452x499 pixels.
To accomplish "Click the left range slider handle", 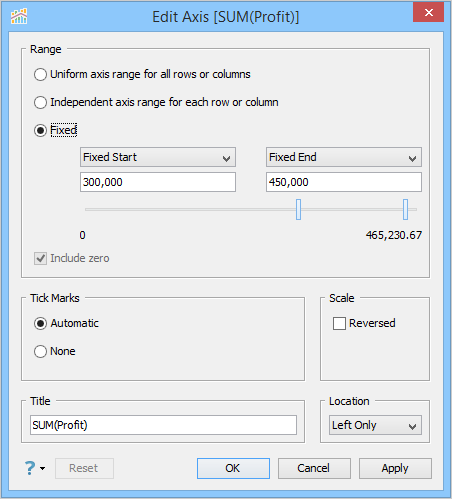I will [x=298, y=209].
